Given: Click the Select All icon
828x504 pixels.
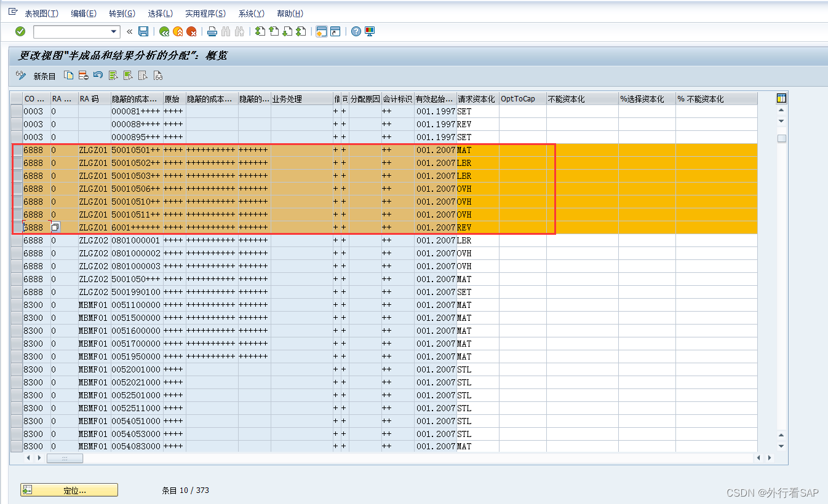Looking at the screenshot, I should coord(113,76).
